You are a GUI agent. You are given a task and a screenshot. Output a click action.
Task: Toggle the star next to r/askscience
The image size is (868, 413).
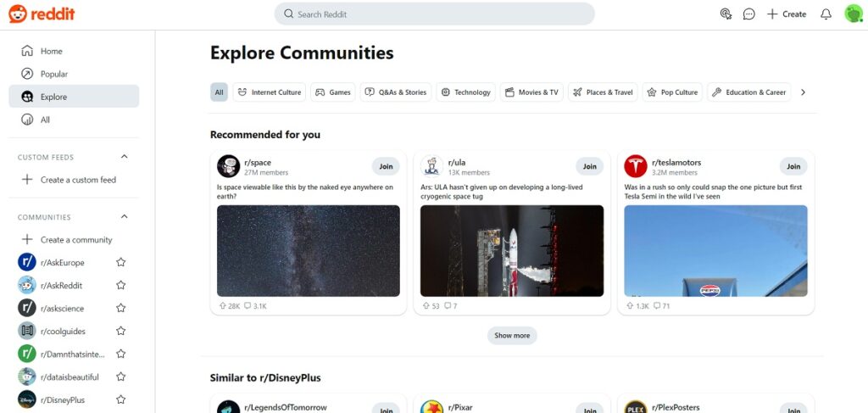click(120, 309)
